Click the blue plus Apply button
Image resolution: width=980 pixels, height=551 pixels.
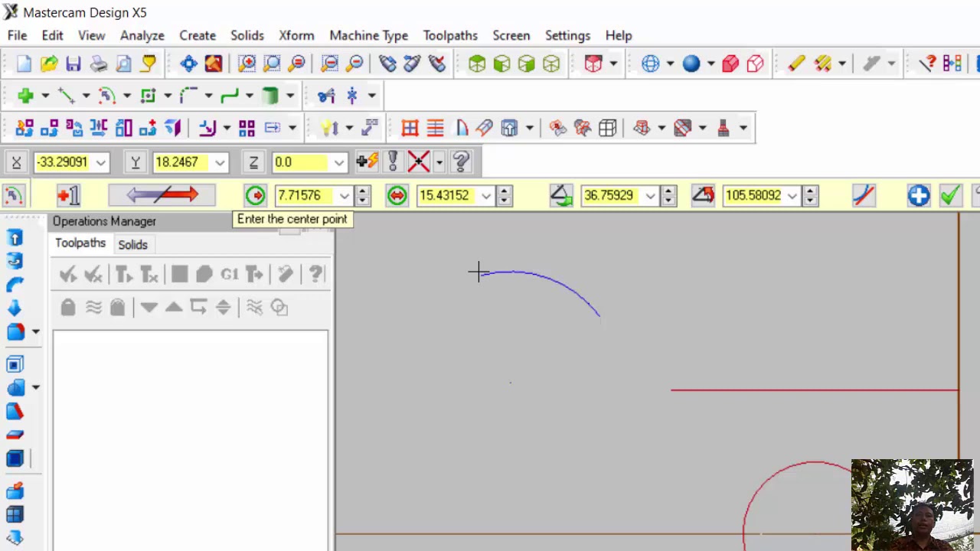[x=919, y=195]
